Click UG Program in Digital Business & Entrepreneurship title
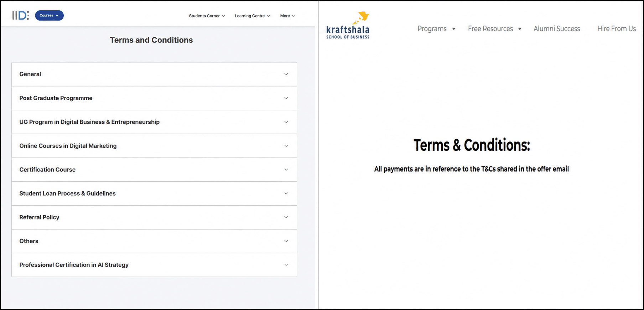644x310 pixels. 89,122
